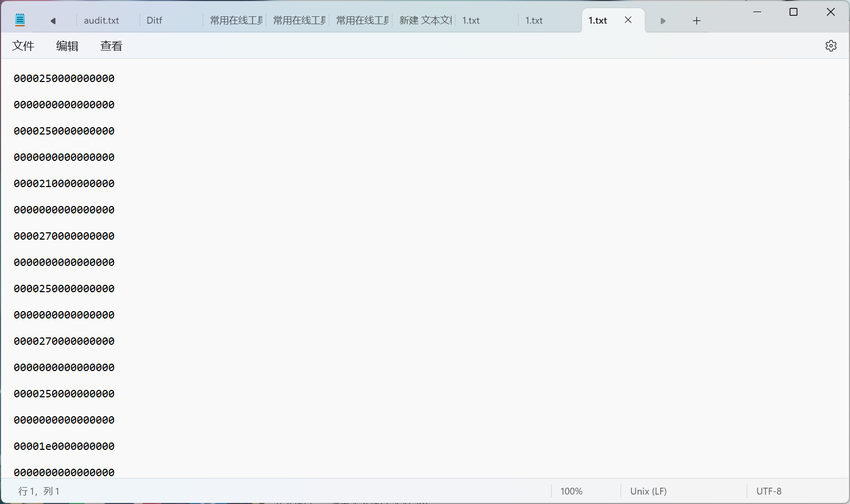
Task: Switch to the 新建 文本文档 tab
Action: point(425,20)
